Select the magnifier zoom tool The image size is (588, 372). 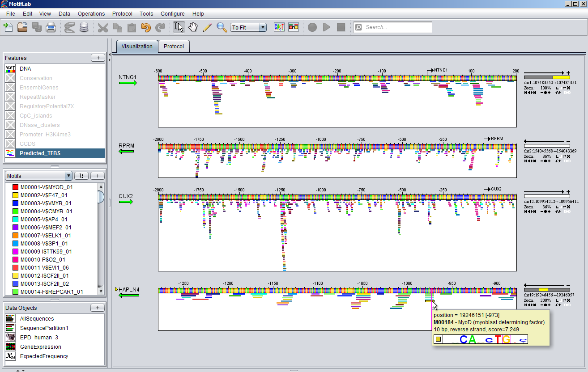[222, 27]
